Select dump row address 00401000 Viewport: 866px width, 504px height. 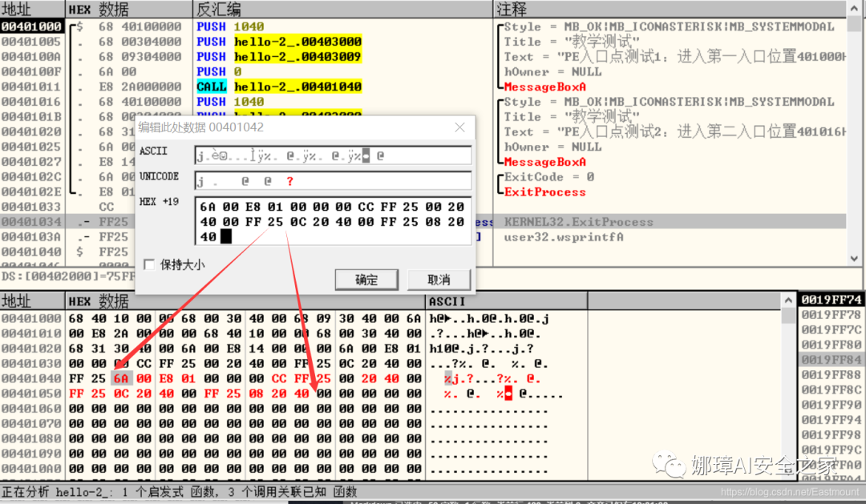point(31,319)
